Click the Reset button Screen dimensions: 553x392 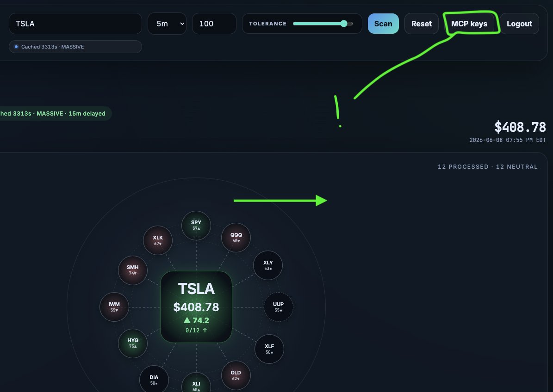(422, 24)
